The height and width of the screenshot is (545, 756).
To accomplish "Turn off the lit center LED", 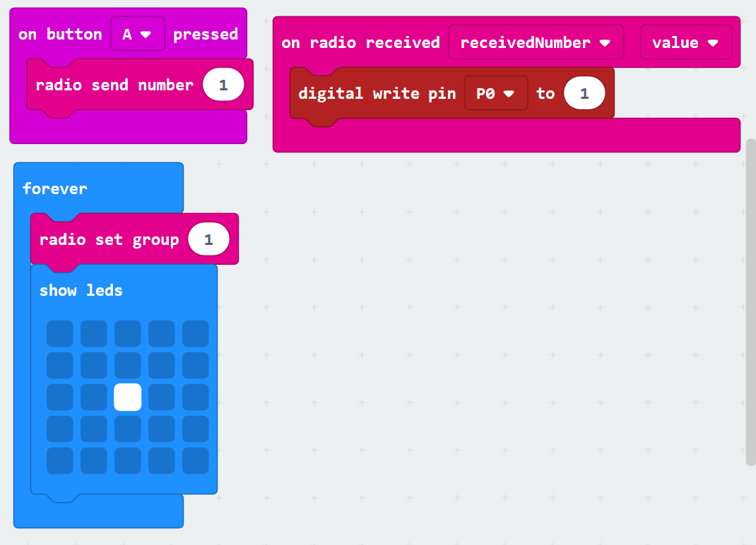I will [x=128, y=397].
